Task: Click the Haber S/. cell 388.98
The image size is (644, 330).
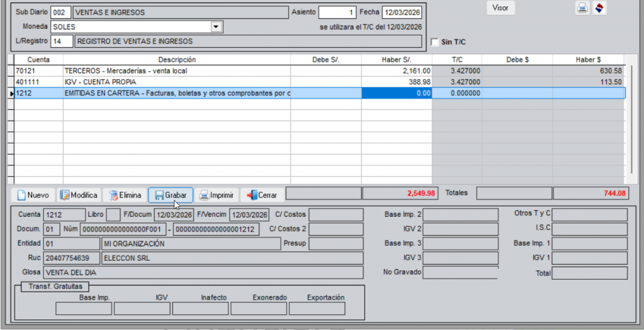Action: click(x=397, y=82)
